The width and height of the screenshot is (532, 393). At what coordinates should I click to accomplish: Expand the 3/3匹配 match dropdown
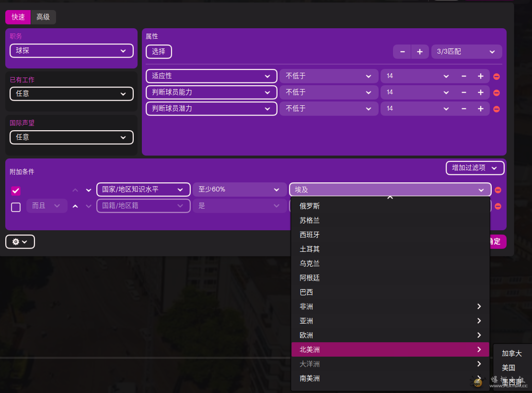(x=466, y=52)
